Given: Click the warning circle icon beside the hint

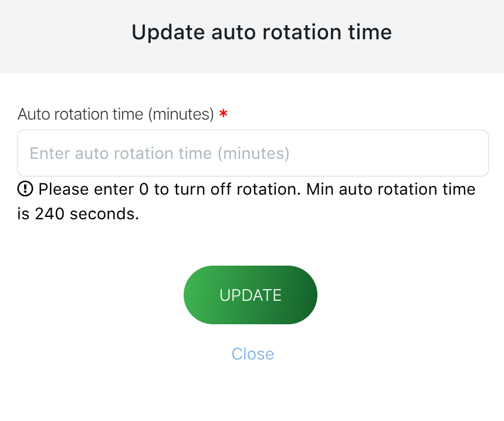Looking at the screenshot, I should pyautogui.click(x=25, y=189).
